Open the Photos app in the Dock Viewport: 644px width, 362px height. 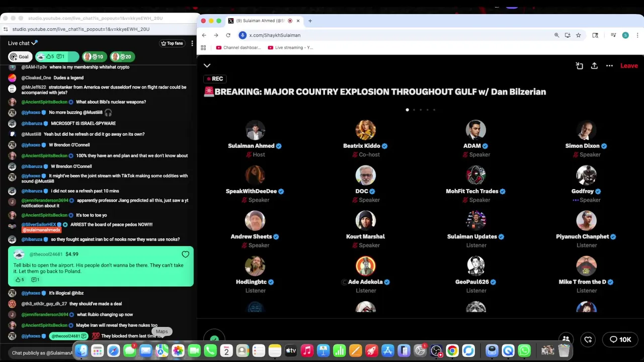pos(178,350)
